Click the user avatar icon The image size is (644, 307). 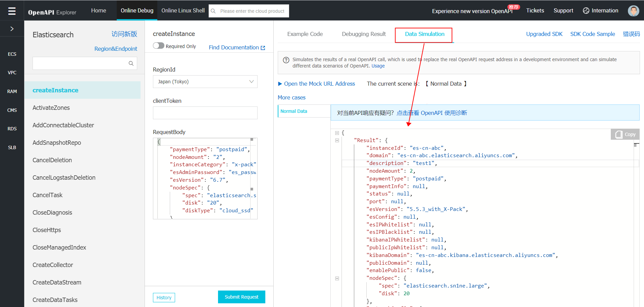(633, 11)
